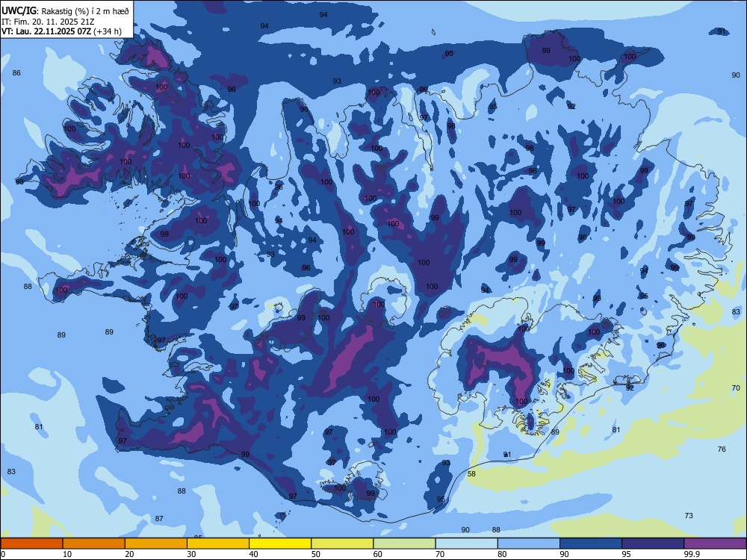747x560 pixels.
Task: Click the '50' legend tick label
Action: pos(315,554)
